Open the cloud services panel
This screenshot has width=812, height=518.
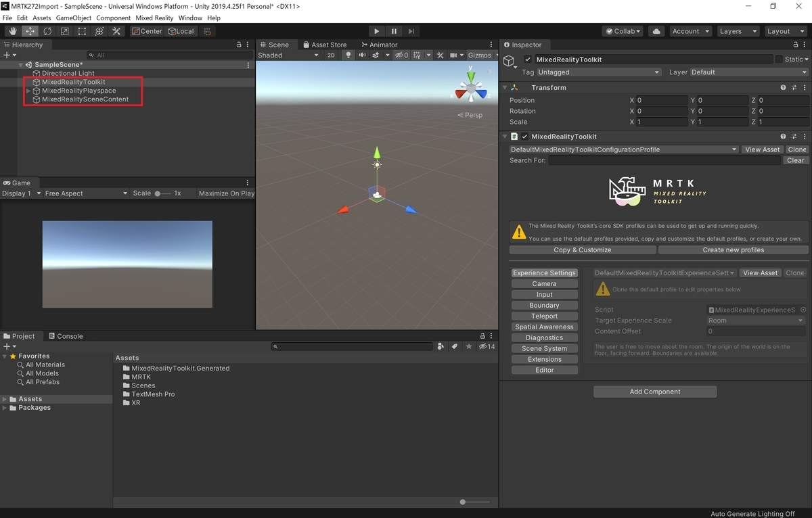tap(656, 31)
